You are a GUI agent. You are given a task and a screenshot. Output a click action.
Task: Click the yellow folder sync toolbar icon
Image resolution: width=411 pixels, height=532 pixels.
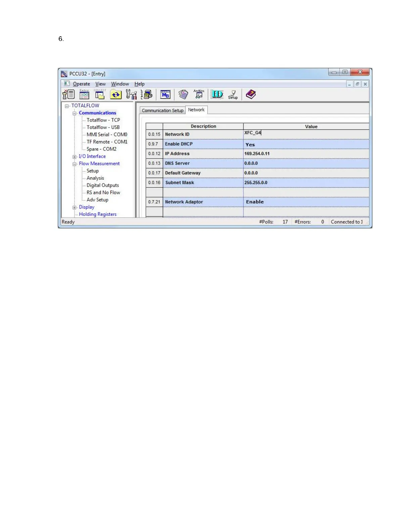(x=116, y=95)
